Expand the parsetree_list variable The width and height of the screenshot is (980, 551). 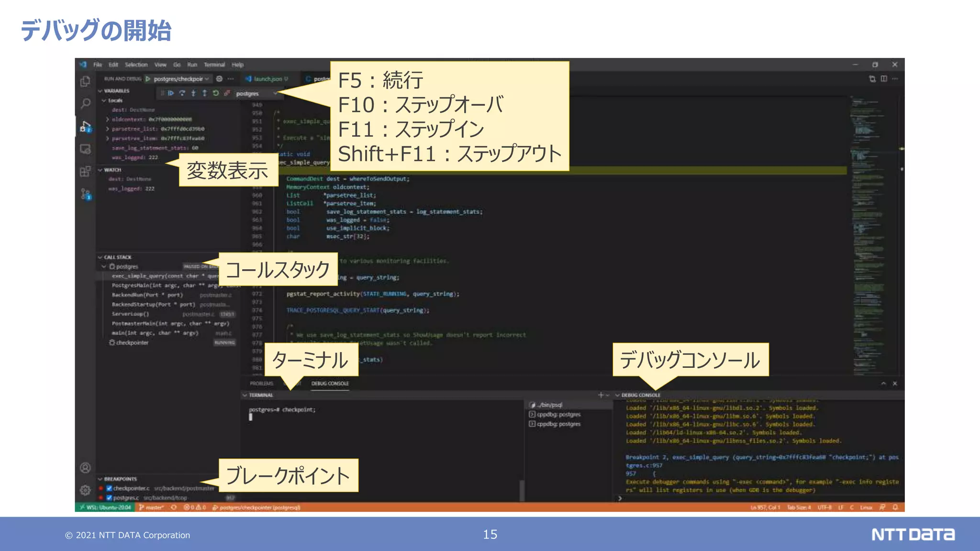[x=108, y=129]
